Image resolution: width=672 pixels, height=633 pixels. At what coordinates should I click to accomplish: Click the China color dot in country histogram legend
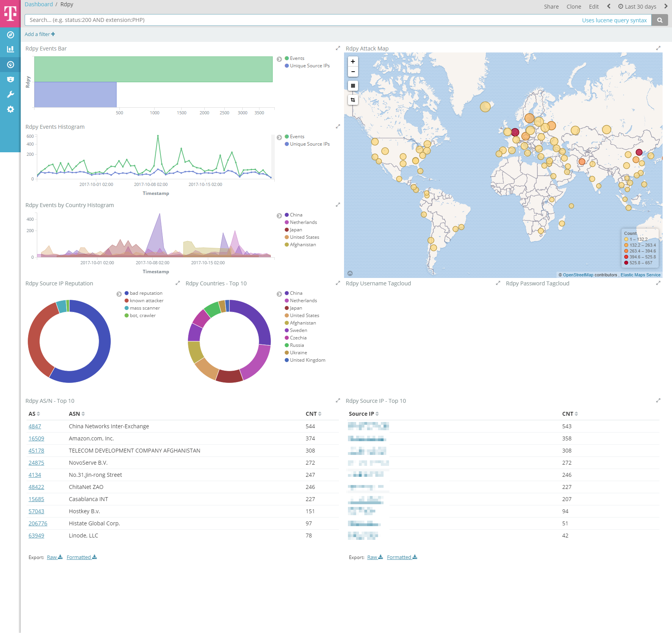[287, 215]
